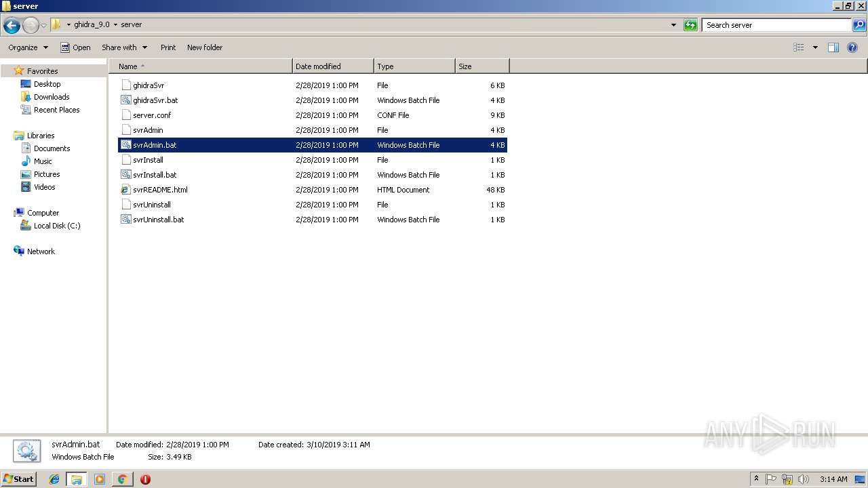
Task: Click the Refresh button in address bar
Action: [690, 25]
